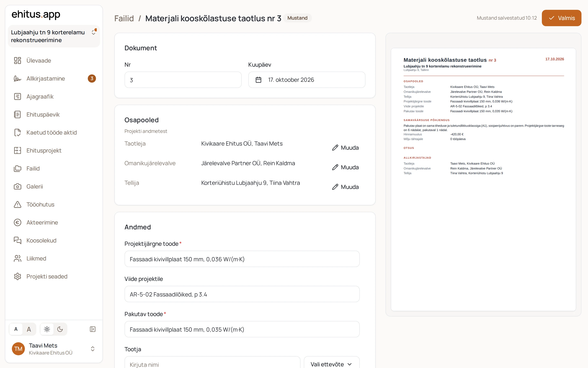Open Allkirjastamine menu item text
Viewport: 588px width, 368px height.
tap(46, 78)
